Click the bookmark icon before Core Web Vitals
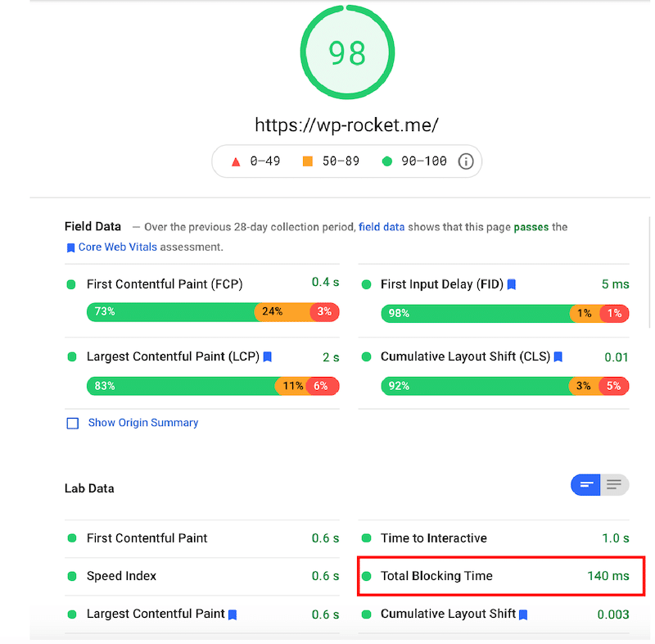 (x=70, y=247)
